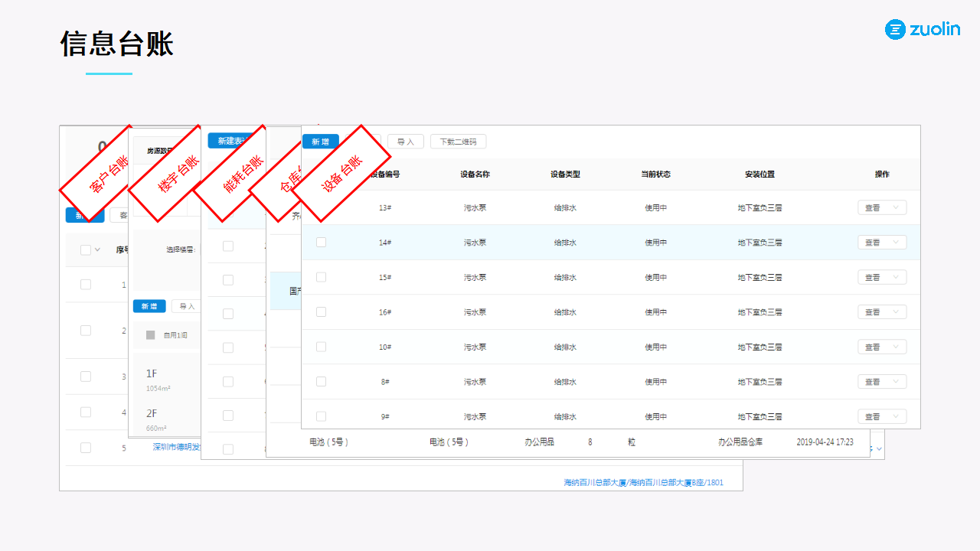Click the timestamp 2019-04-24 17:23
The image size is (980, 551).
click(825, 442)
